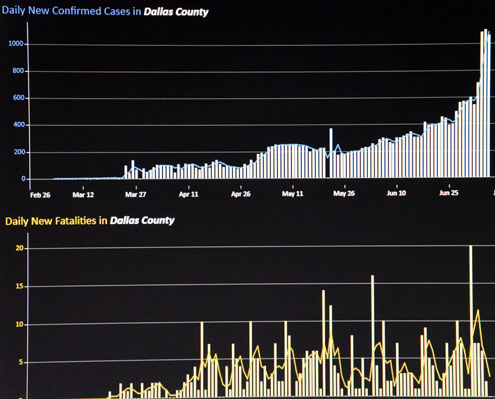Click the 200 y-axis value on the cases chart

pyautogui.click(x=19, y=152)
